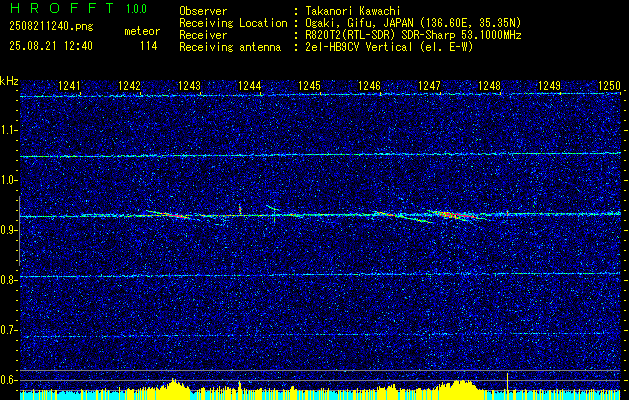The image size is (629, 400).
Task: Click time marker 1249
Action: pyautogui.click(x=549, y=86)
